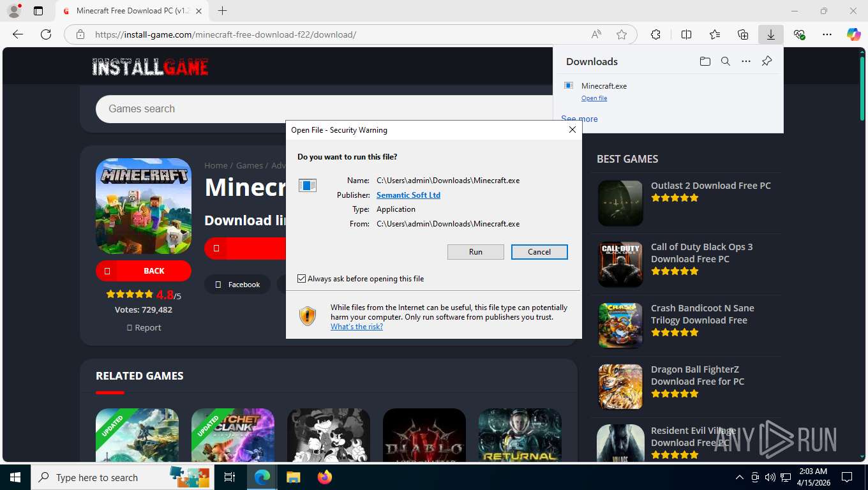Click the taskbar search box
The image size is (868, 490).
121,477
